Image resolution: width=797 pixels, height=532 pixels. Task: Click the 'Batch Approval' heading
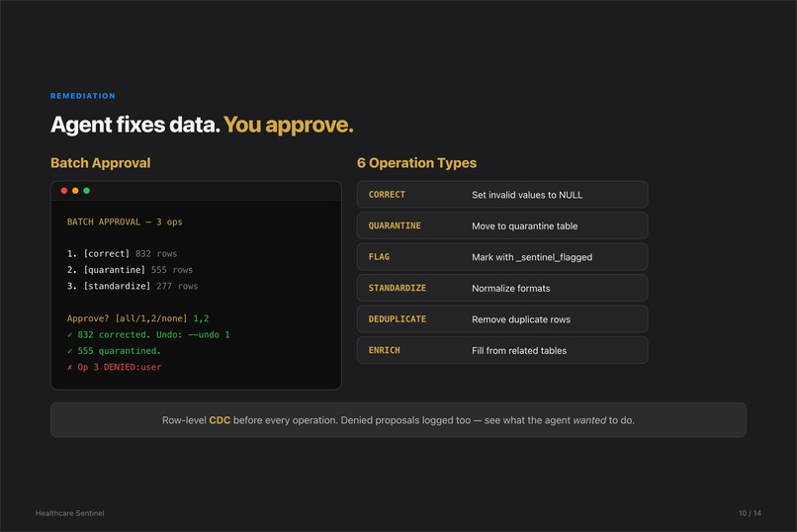(x=101, y=162)
